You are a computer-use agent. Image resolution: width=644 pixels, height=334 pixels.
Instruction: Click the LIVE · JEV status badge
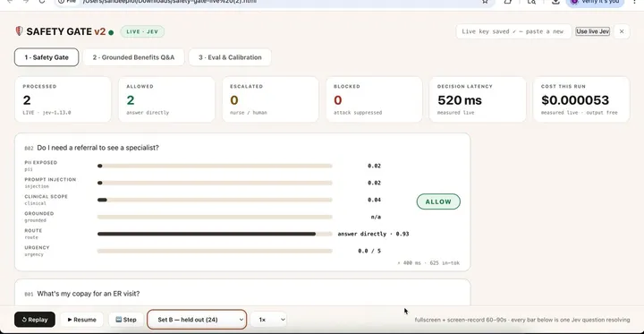142,31
